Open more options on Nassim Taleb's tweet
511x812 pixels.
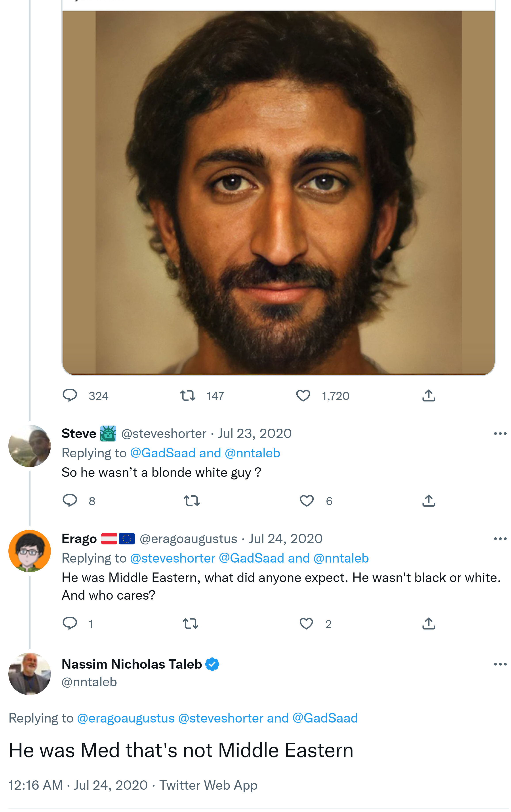[x=500, y=664]
